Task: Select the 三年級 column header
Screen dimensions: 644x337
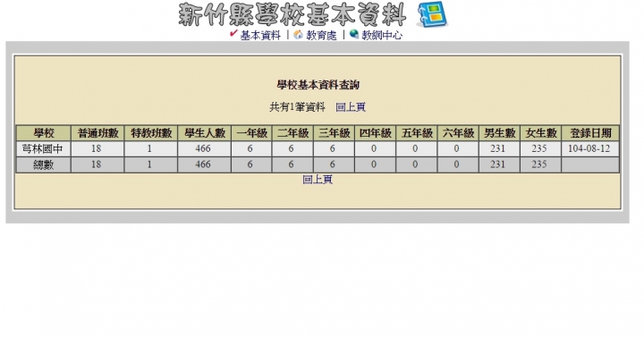Action: [334, 133]
